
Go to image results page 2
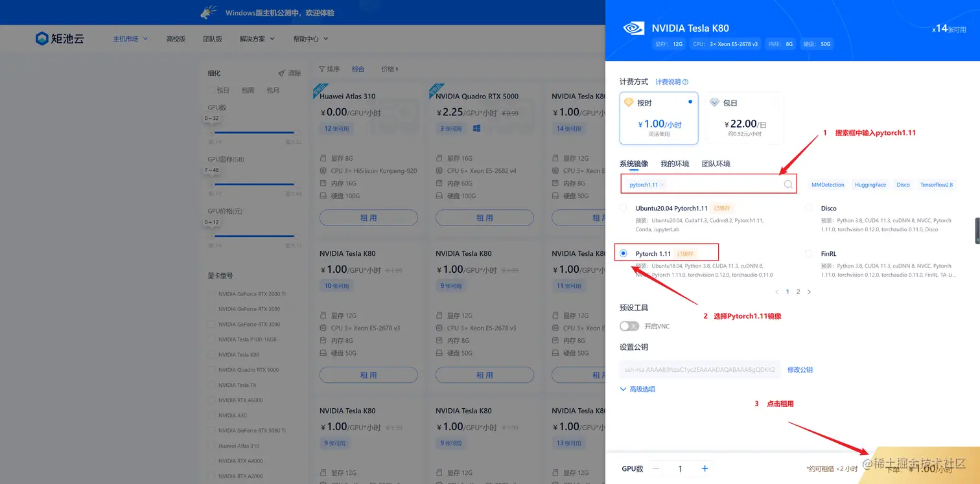(798, 292)
